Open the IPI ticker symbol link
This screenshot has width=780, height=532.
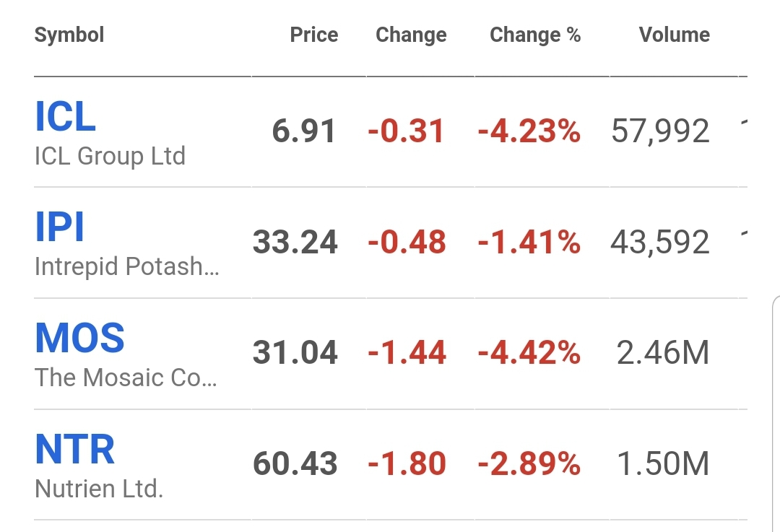pyautogui.click(x=60, y=228)
